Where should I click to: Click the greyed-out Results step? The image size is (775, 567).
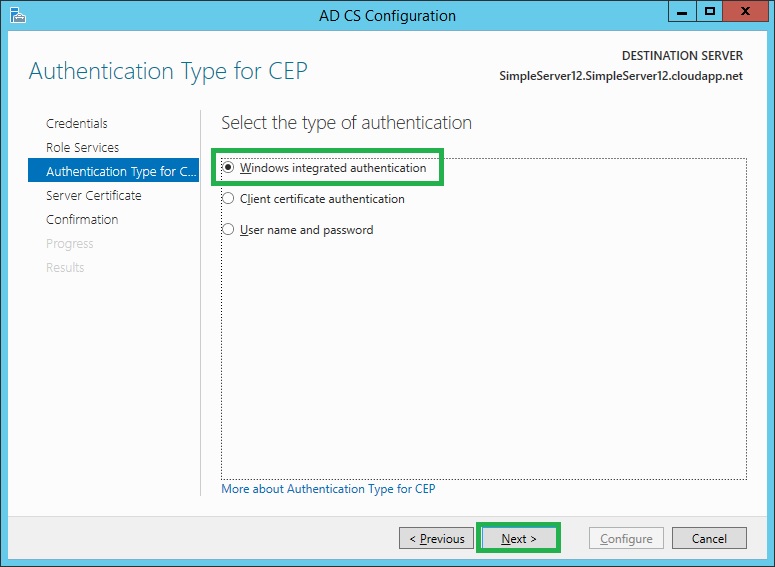(65, 268)
